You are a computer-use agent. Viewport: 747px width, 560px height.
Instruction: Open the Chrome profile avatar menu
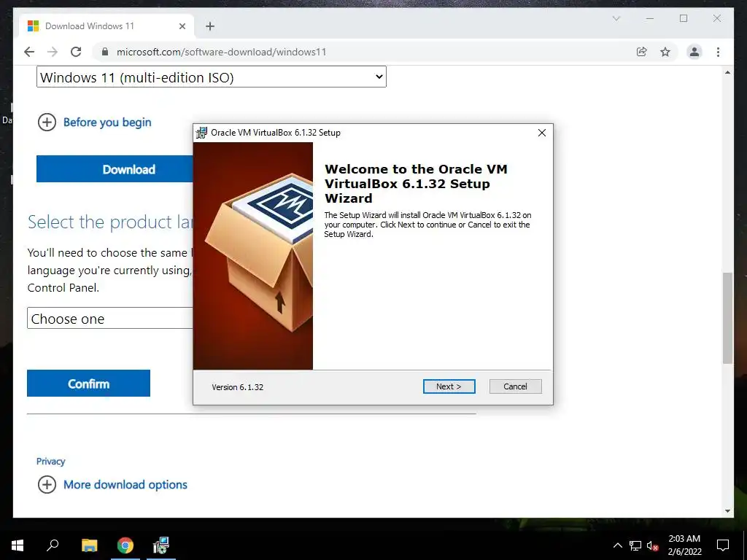click(x=694, y=52)
